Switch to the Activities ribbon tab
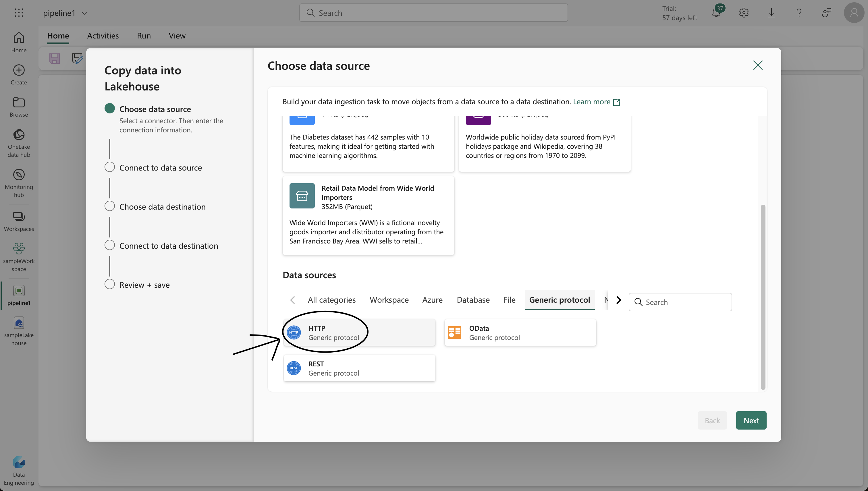Screen dimensions: 868x491 [103, 36]
